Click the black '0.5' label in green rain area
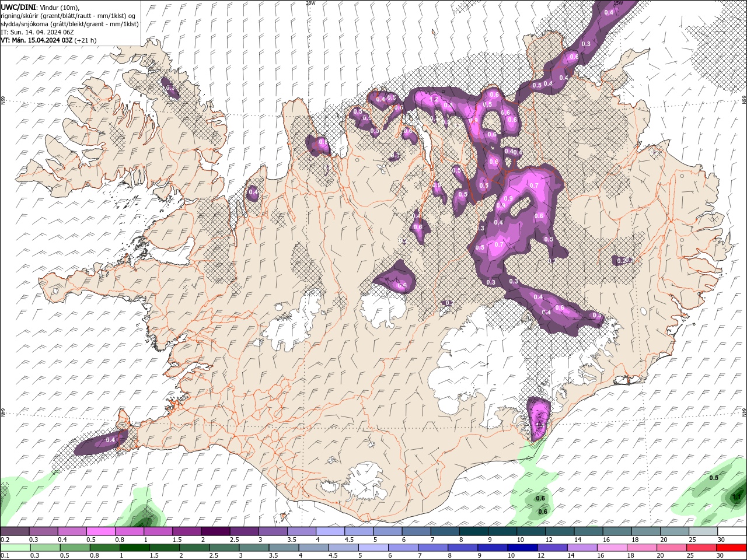Screen dimensions: 747x560 click(x=713, y=478)
